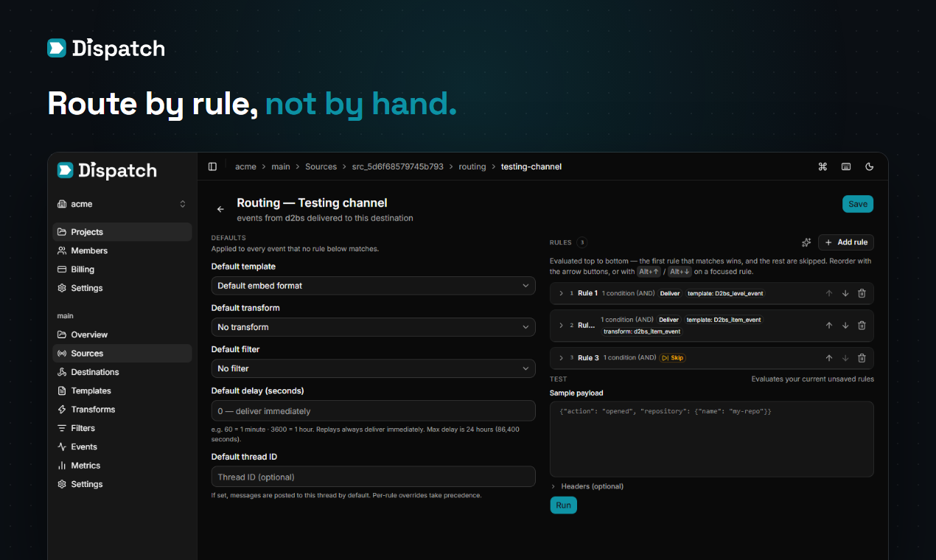
Task: Click the Dispatch logo in page header
Action: click(106, 49)
